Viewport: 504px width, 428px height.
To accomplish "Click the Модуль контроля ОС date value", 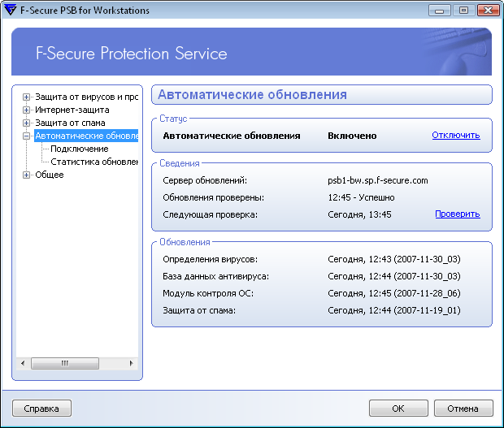I will pos(394,293).
